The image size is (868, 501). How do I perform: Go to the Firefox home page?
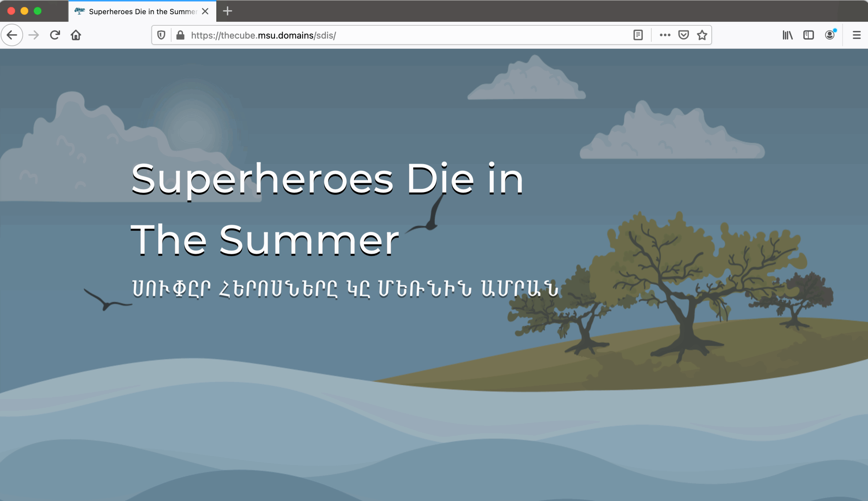76,35
